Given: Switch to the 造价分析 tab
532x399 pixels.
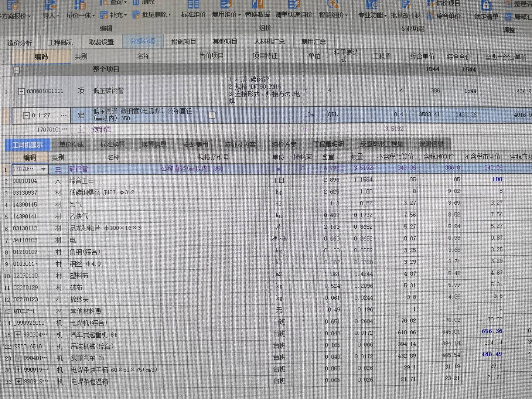Looking at the screenshot, I should point(20,43).
